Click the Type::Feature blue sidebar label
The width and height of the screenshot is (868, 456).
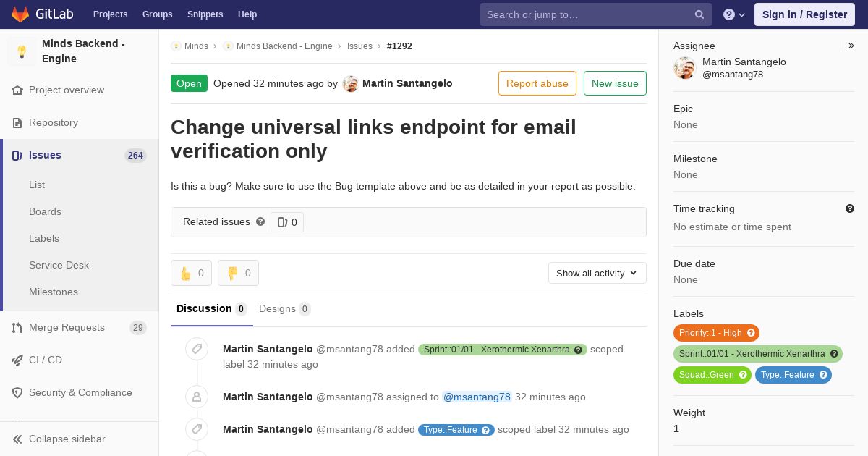(793, 375)
